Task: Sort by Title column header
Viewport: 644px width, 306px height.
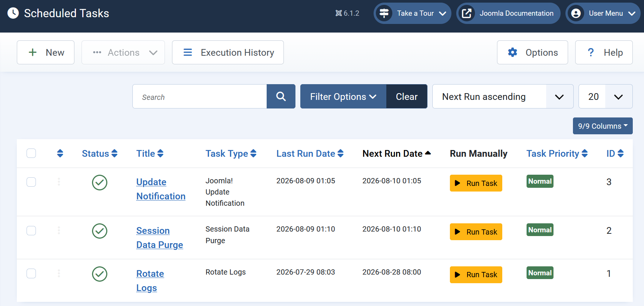Action: [x=150, y=153]
